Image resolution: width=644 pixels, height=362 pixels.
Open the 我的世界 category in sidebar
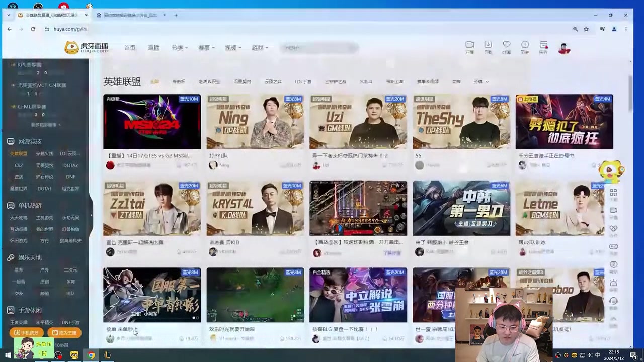45,229
